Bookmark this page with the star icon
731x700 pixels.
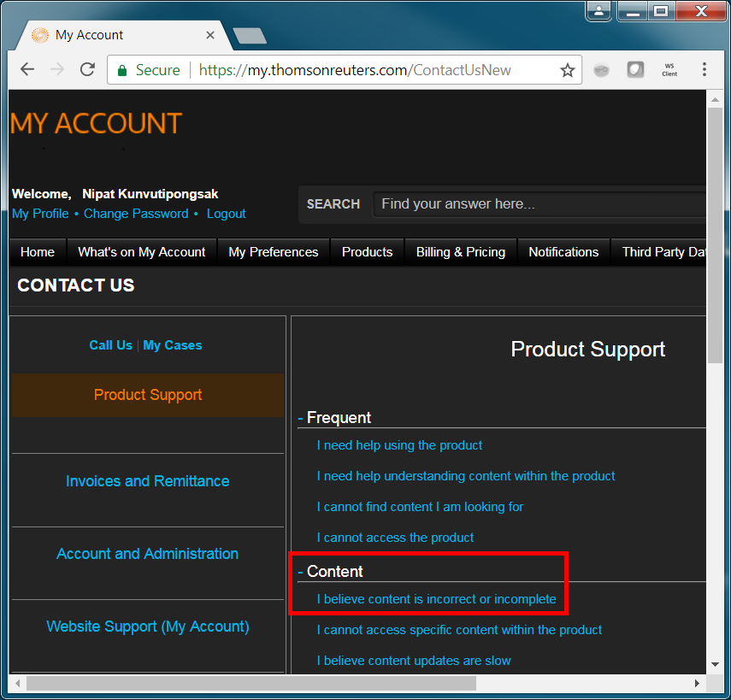(568, 70)
